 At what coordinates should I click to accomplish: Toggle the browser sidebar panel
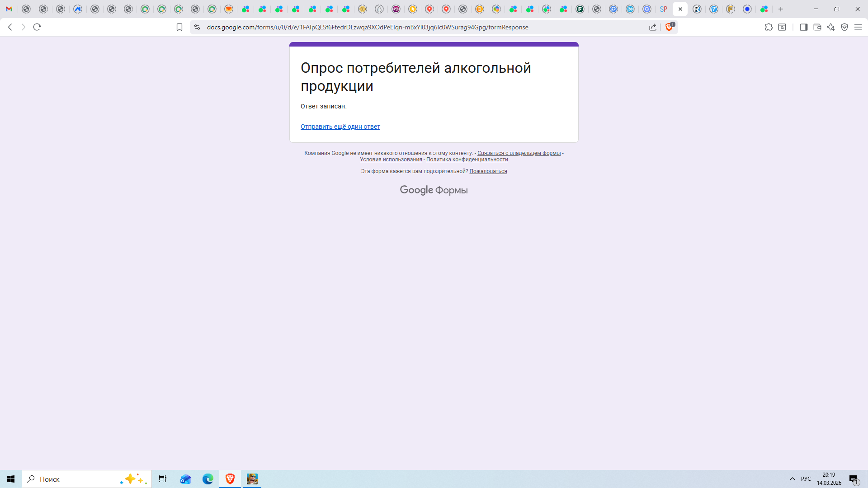tap(803, 27)
